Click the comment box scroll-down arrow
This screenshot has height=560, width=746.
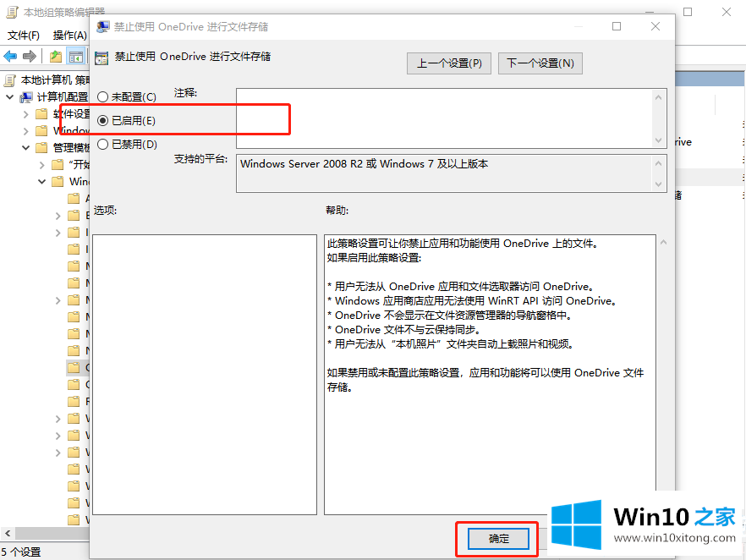coord(658,140)
